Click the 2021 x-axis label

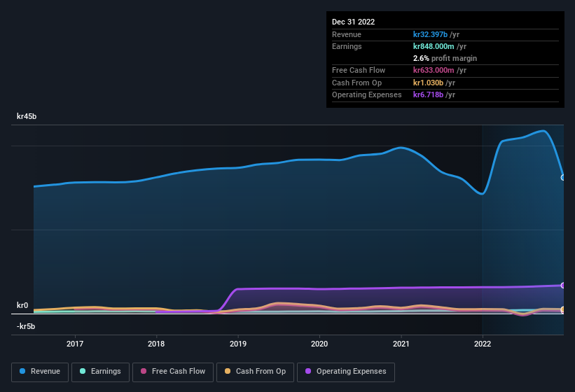click(x=401, y=344)
